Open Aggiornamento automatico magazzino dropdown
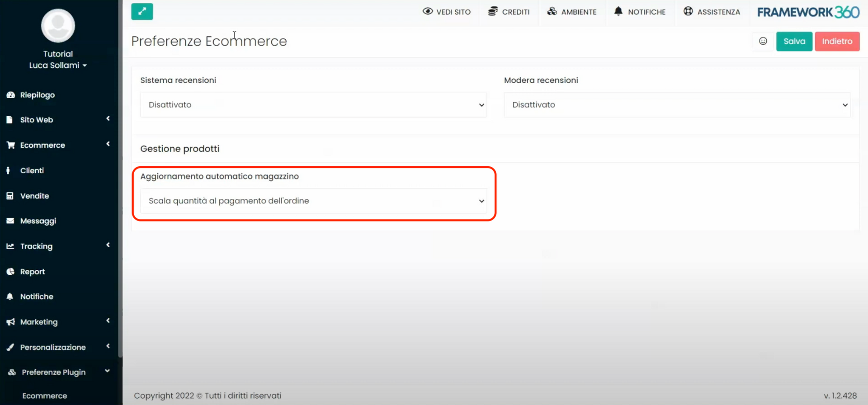 coord(313,201)
